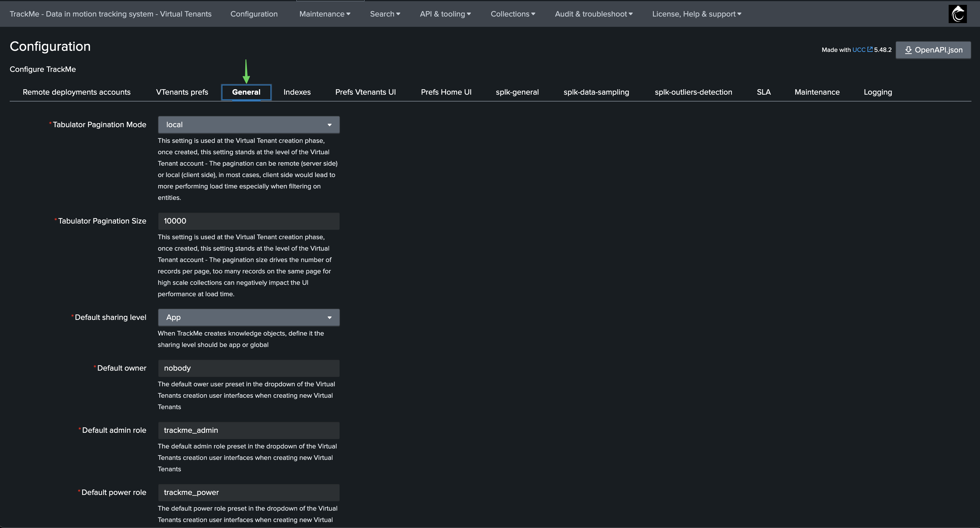Click the Default owner label
This screenshot has width=980, height=528.
tap(122, 368)
